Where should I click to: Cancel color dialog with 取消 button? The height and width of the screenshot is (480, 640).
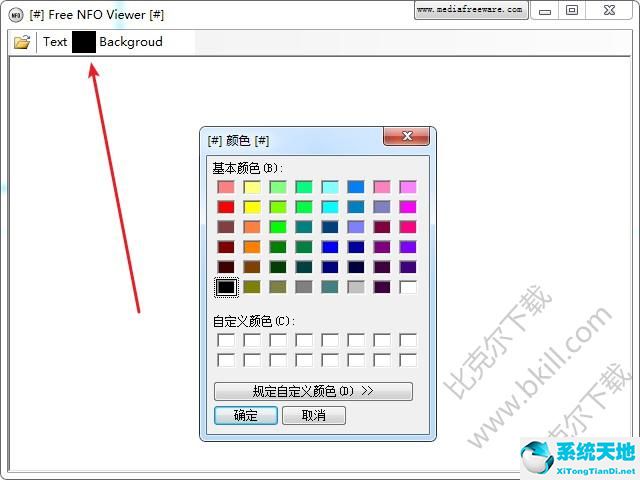[313, 416]
